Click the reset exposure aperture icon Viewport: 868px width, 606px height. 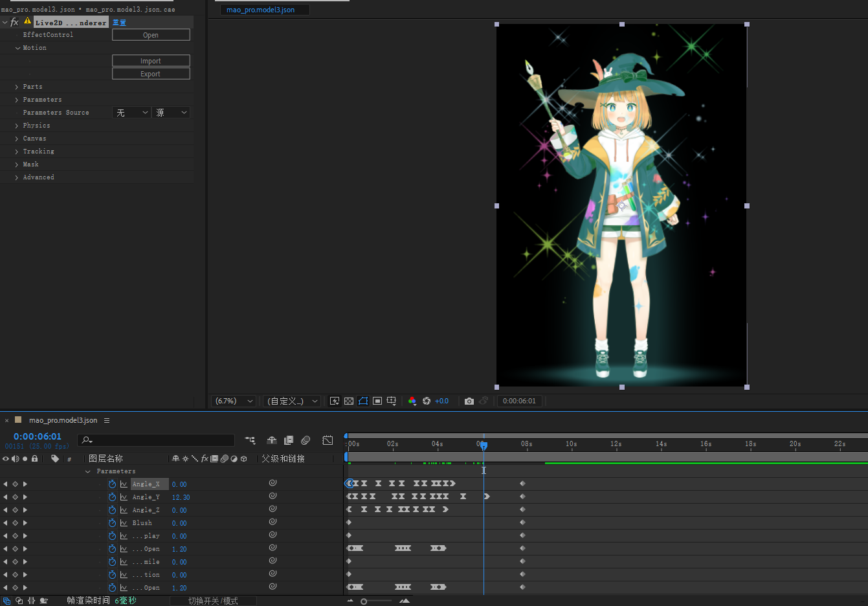point(427,401)
